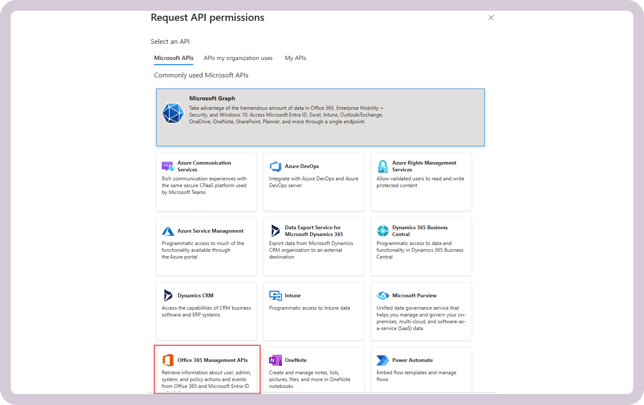Select the Azure DevOps title
Image resolution: width=644 pixels, height=405 pixels.
[x=302, y=166]
